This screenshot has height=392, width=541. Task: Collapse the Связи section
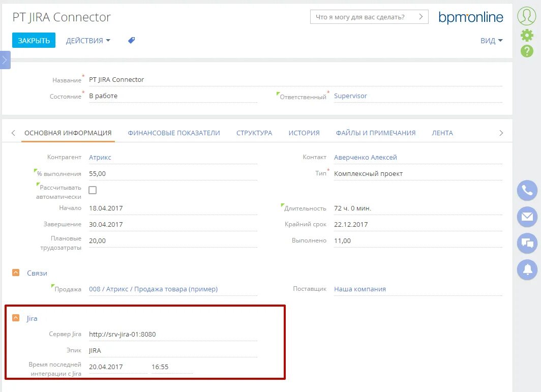[x=16, y=273]
